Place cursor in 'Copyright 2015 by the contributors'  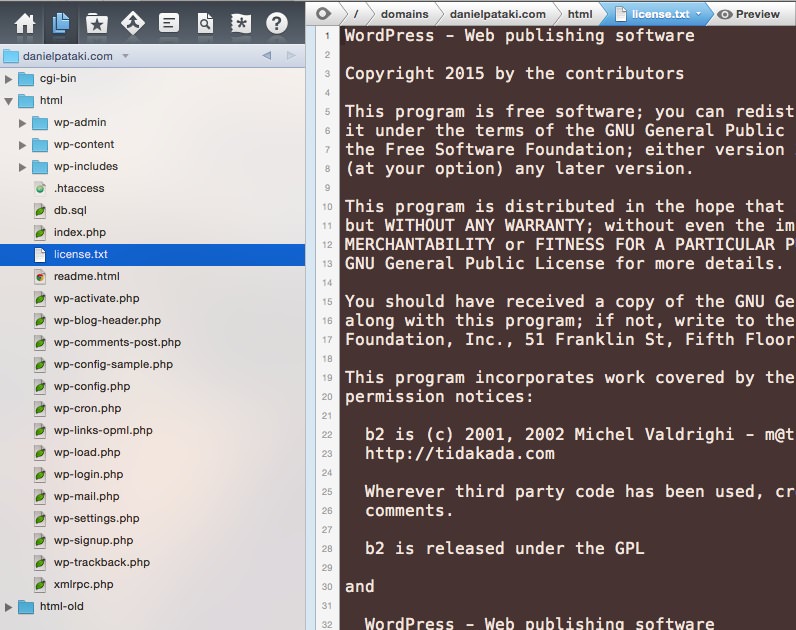[514, 74]
